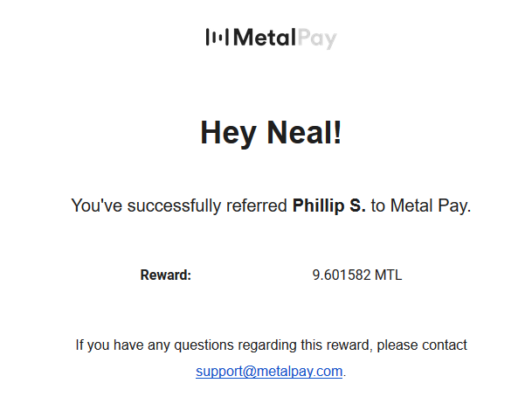Image resolution: width=532 pixels, height=418 pixels.
Task: Click the MTL currency unit
Action: [388, 275]
